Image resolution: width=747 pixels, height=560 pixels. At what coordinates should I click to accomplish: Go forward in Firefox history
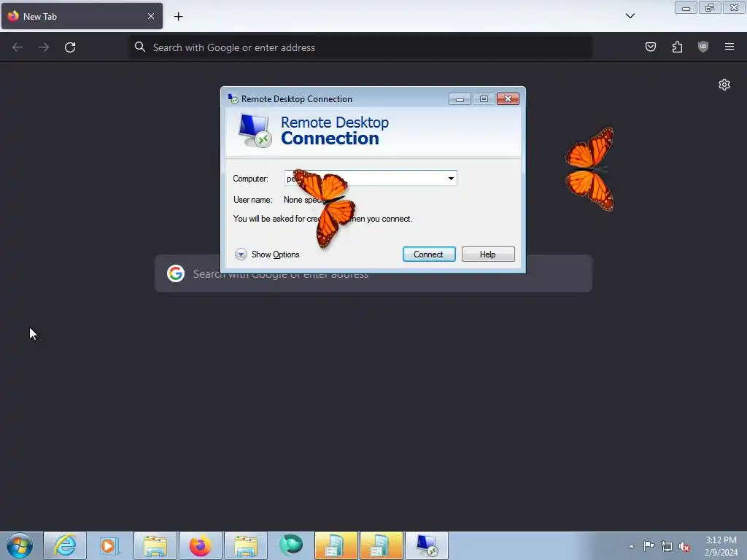tap(44, 47)
